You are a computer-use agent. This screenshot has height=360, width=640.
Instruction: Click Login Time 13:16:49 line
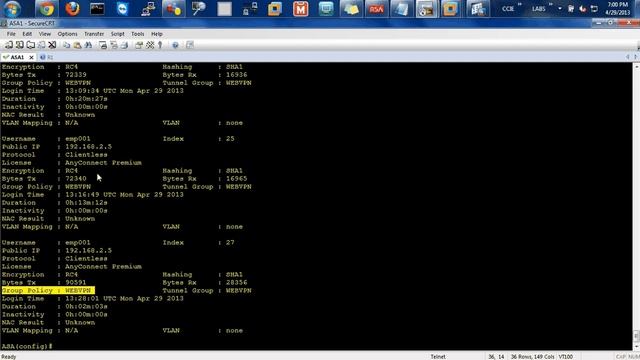[x=93, y=194]
